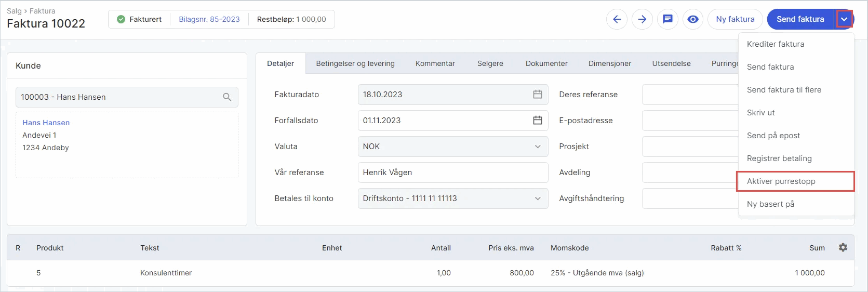
Task: Click the Pris eks. mva column header
Action: coord(511,248)
